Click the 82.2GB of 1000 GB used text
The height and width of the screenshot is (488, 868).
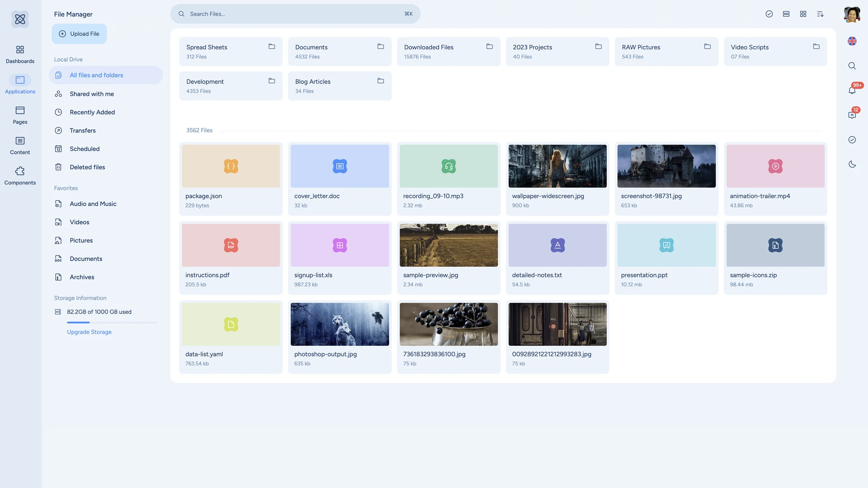tap(99, 312)
